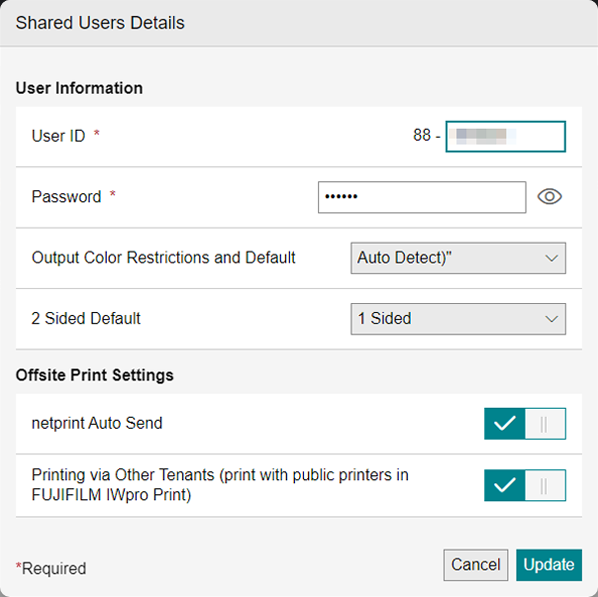The image size is (598, 597).
Task: Open the Output Color Restrictions dropdown
Action: tap(458, 258)
